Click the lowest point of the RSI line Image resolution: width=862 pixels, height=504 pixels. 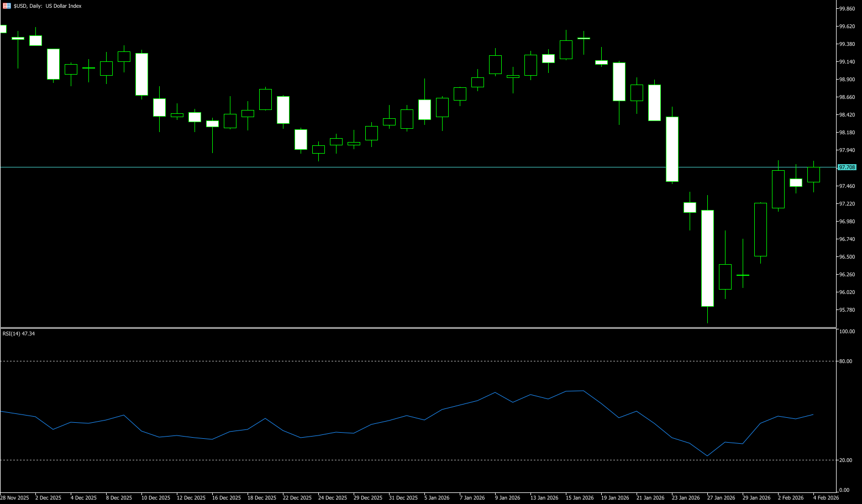pos(707,456)
